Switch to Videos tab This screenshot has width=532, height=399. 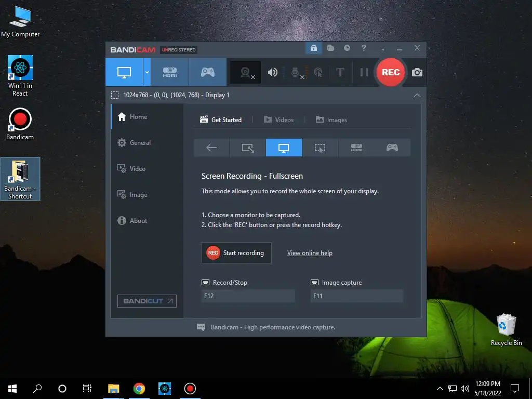[x=278, y=120]
